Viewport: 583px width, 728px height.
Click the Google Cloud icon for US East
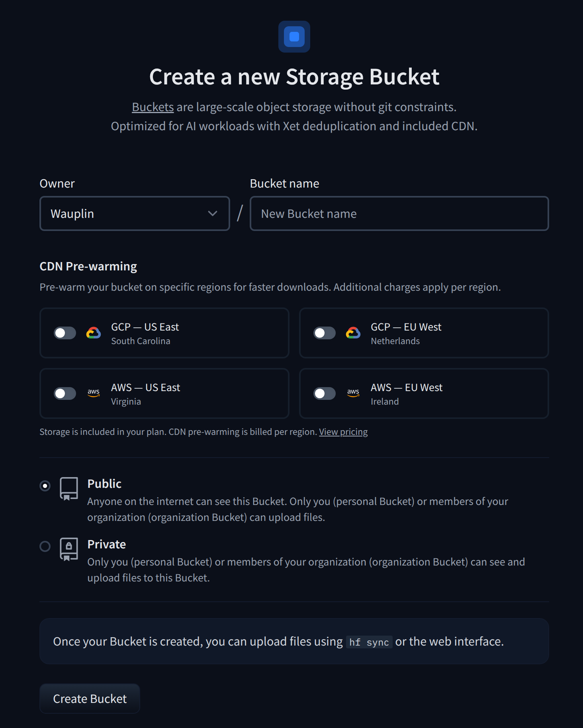tap(94, 333)
